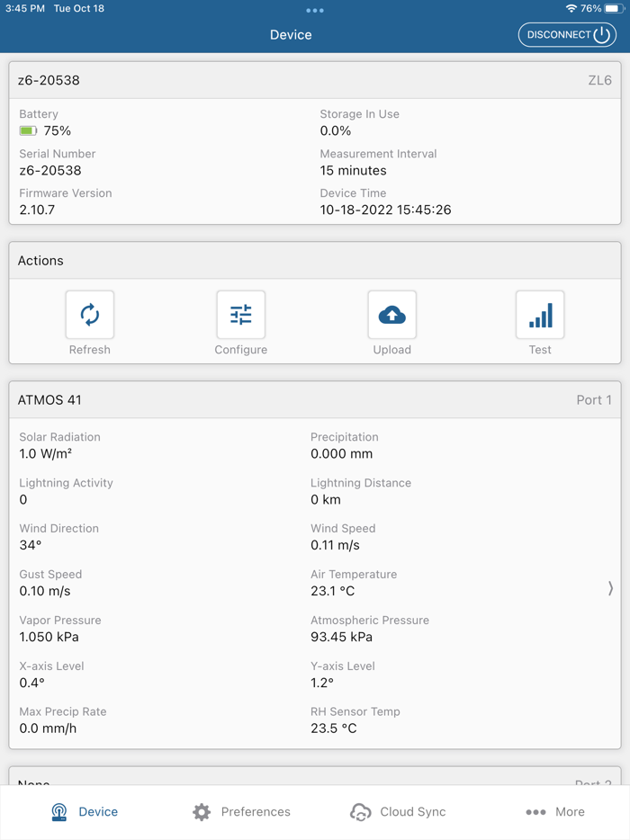Switch to the Cloud Sync tab
This screenshot has width=630, height=840.
click(397, 811)
